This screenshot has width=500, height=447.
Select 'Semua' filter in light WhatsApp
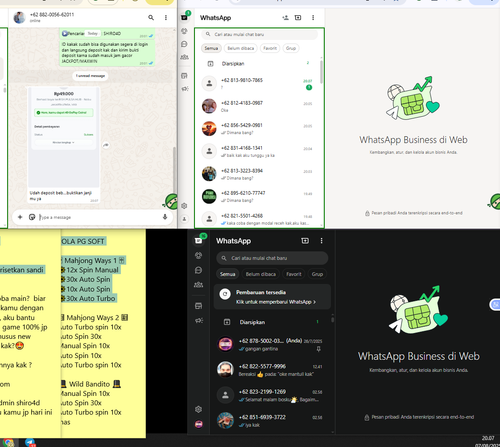[x=211, y=48]
